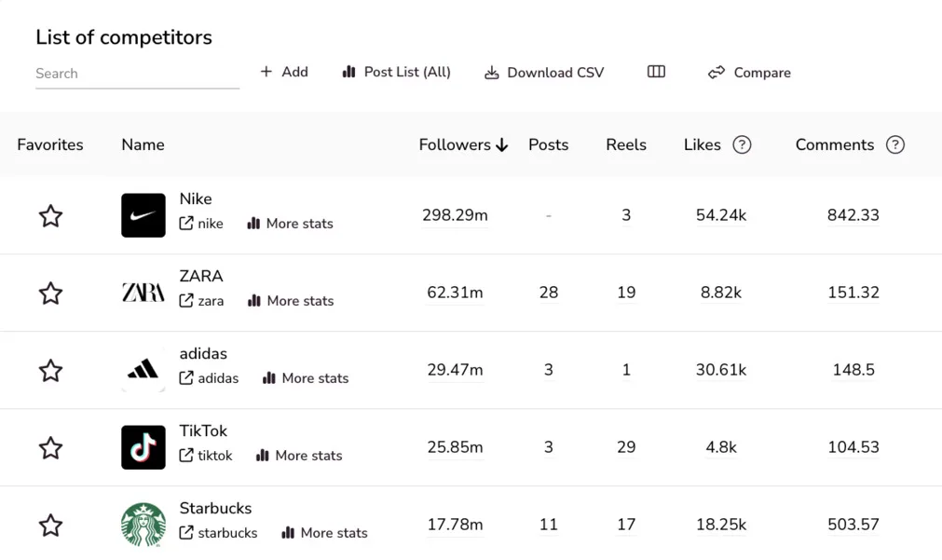Image resolution: width=942 pixels, height=560 pixels.
Task: Toggle the Followers sort arrow
Action: tap(501, 145)
